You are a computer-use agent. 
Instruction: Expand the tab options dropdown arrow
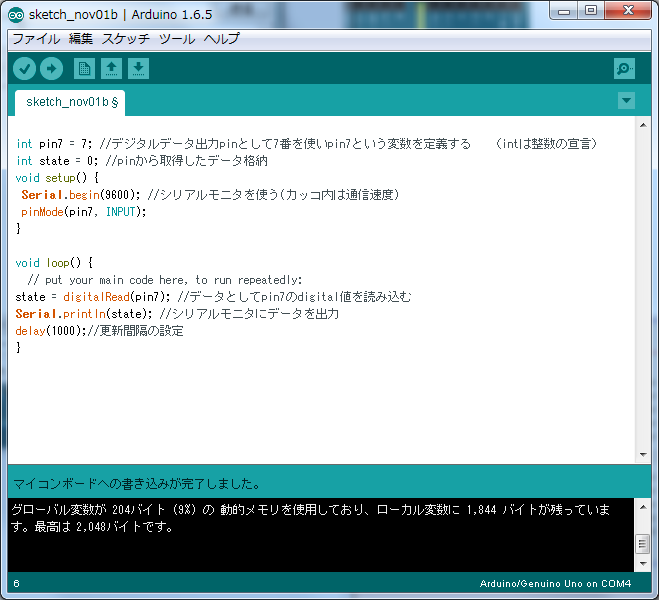[x=626, y=100]
